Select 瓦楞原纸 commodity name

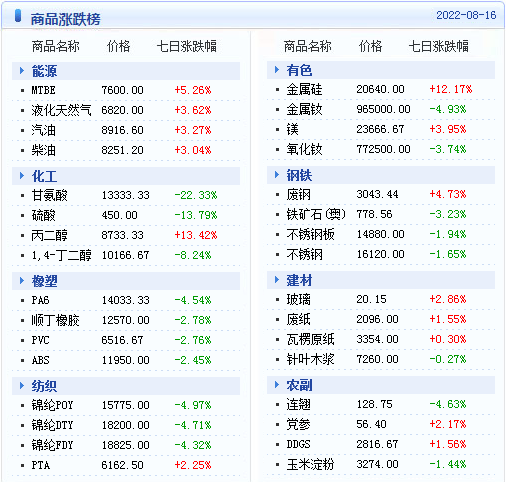pyautogui.click(x=310, y=339)
